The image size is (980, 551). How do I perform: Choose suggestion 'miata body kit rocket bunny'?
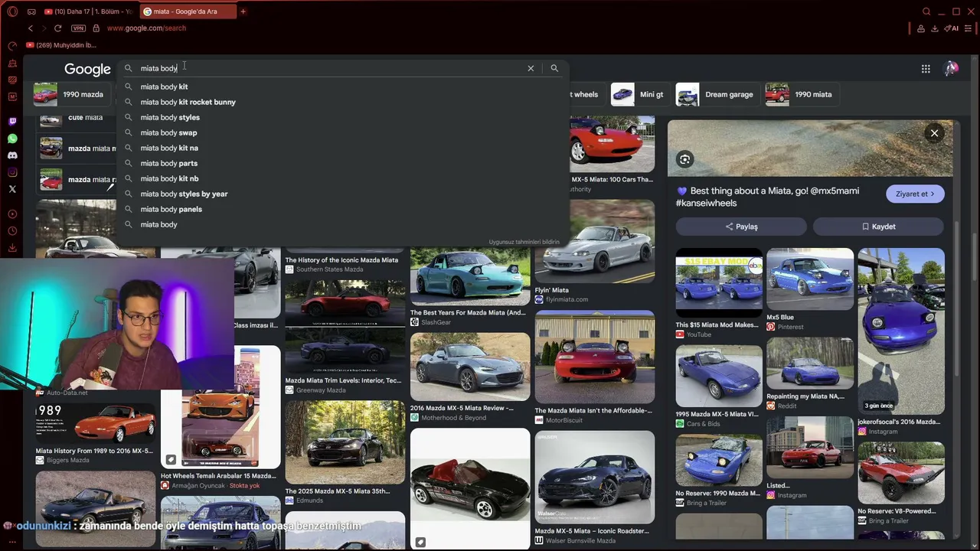point(345,102)
